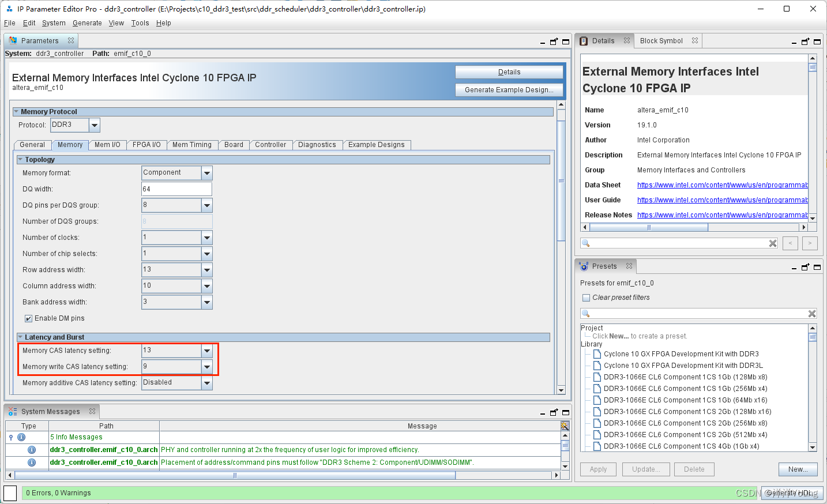Click the DQ width input field
The height and width of the screenshot is (504, 827).
coord(177,189)
